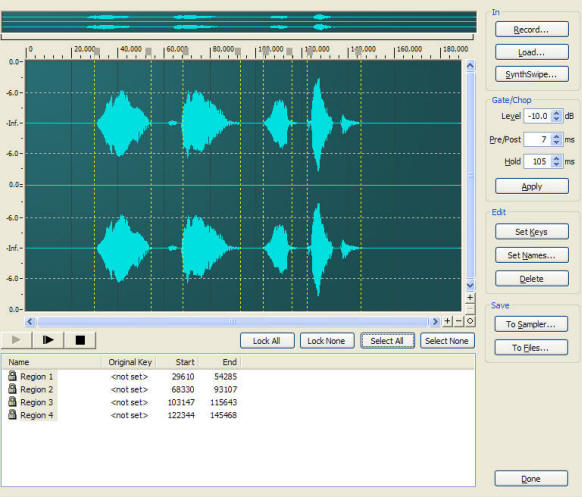Sort by the Name column header

tap(51, 362)
